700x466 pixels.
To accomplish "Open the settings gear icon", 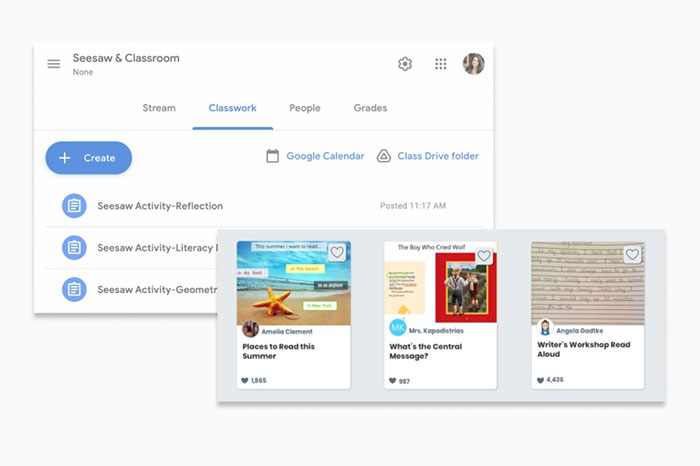I will tap(405, 64).
